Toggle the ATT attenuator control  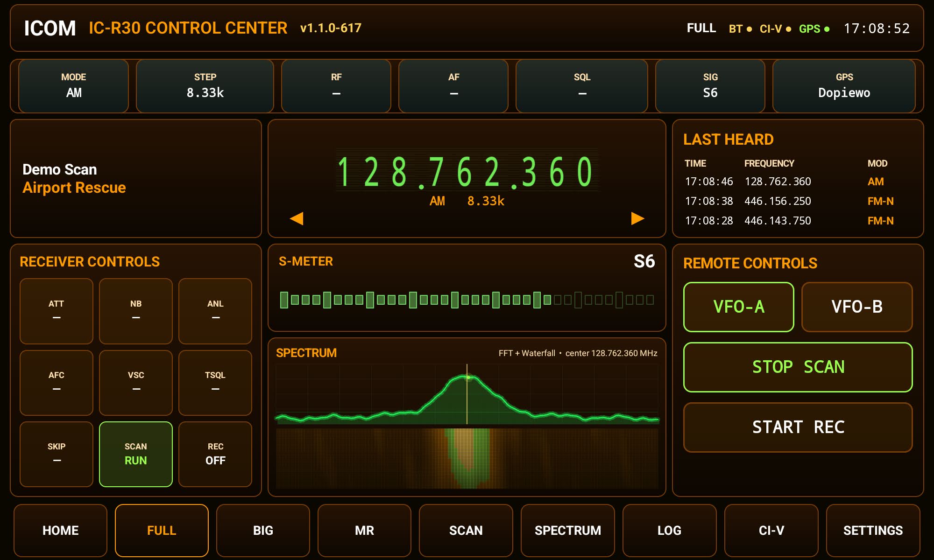pyautogui.click(x=57, y=311)
